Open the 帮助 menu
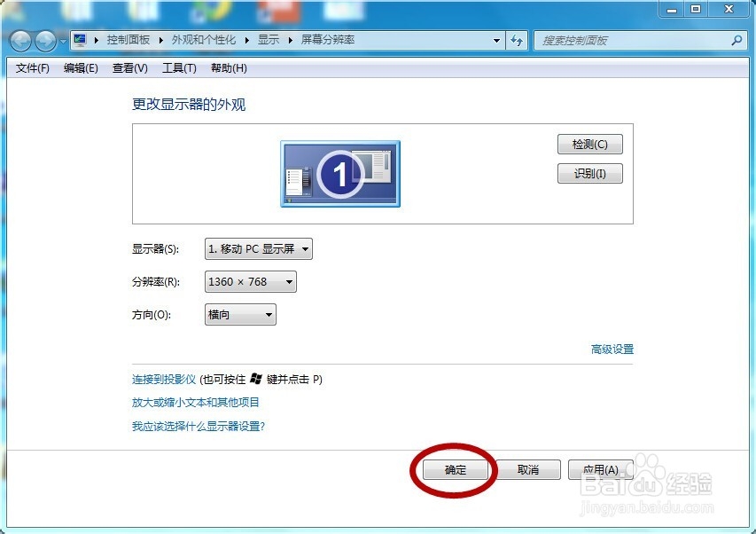 (229, 68)
